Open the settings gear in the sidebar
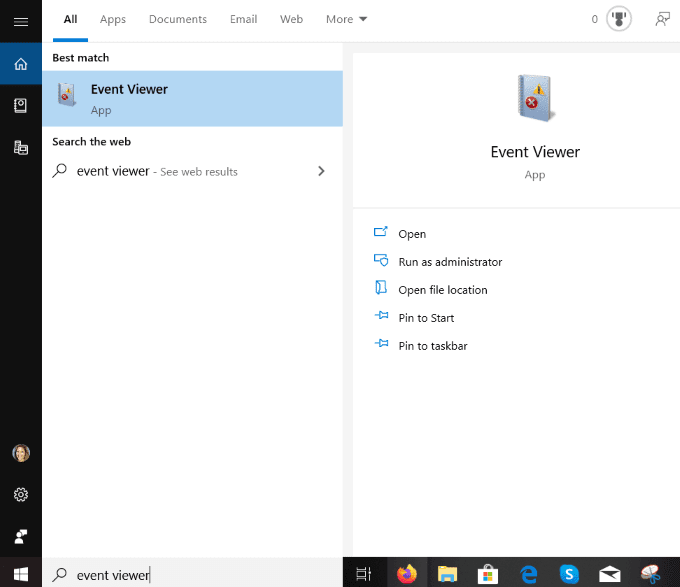 tap(20, 494)
